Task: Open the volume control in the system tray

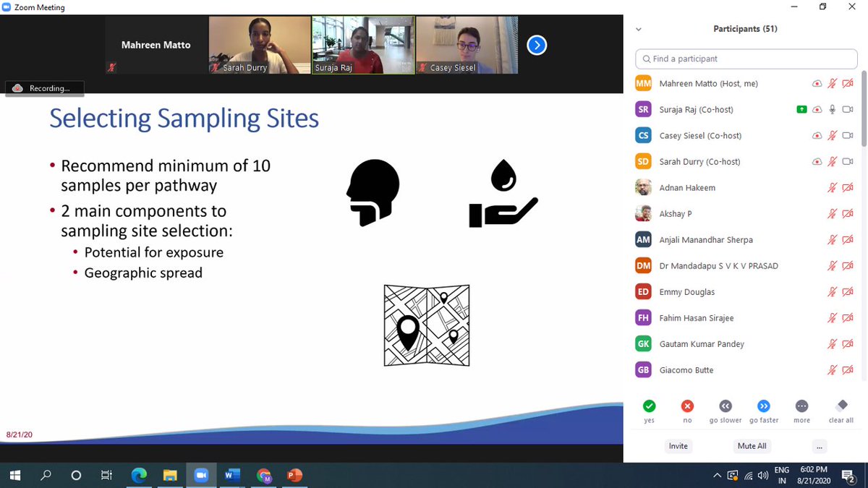Action: tap(763, 475)
